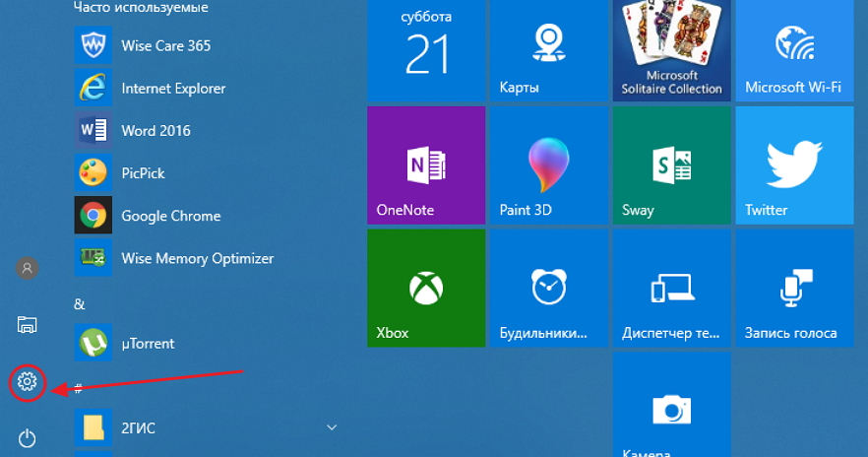Viewport: 868px width, 457px height.
Task: Click the Wise Care 365 label text
Action: tap(166, 45)
